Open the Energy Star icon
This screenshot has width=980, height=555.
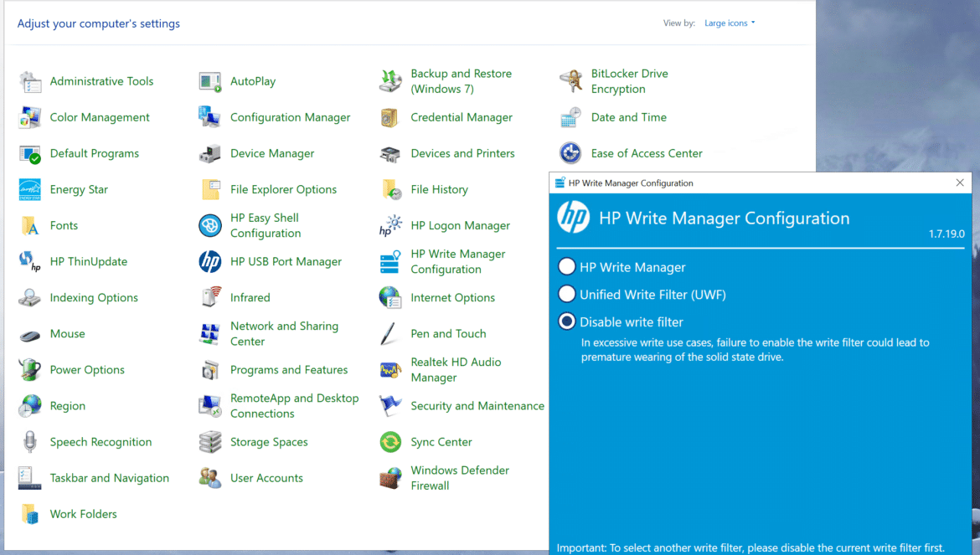30,189
